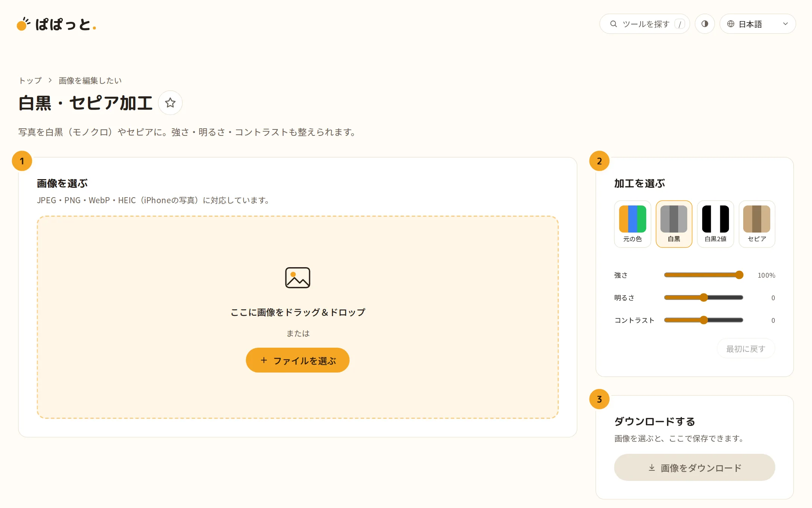
Task: Click the 加工を選ぶ heading
Action: (x=639, y=183)
